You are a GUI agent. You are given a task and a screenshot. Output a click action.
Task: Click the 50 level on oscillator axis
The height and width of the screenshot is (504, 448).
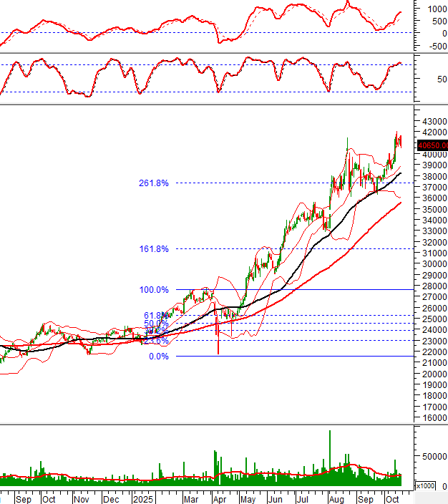tap(437, 79)
